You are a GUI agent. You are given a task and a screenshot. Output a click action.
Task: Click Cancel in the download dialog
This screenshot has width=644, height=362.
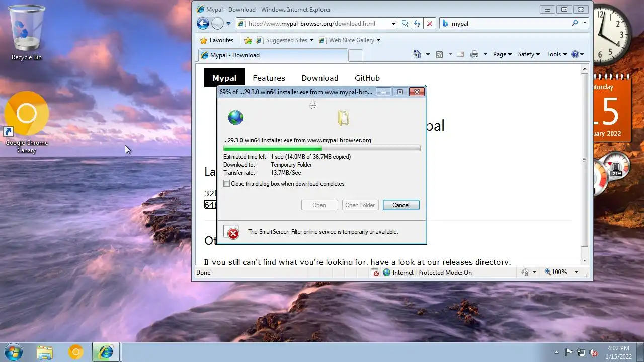click(x=401, y=205)
